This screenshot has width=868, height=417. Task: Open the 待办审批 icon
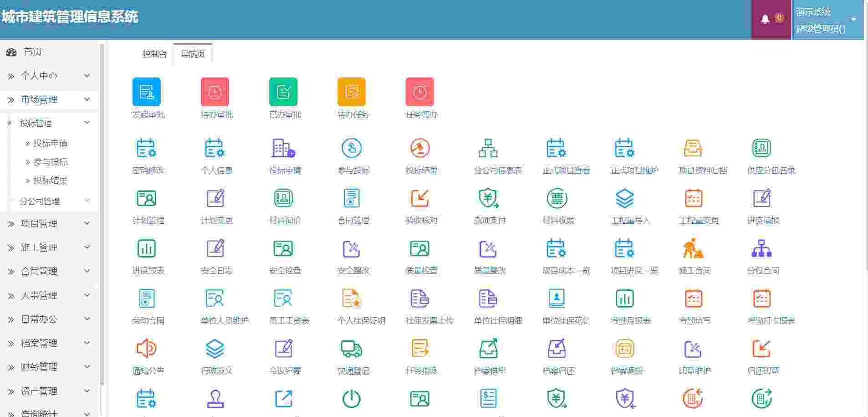pos(214,92)
